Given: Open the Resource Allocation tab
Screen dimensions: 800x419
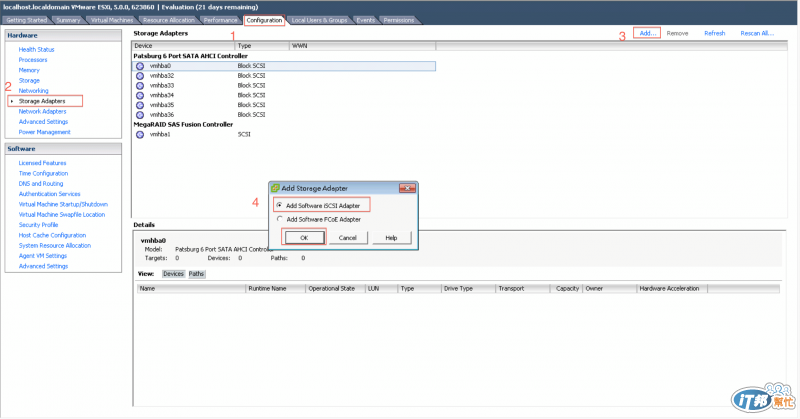Looking at the screenshot, I should (168, 20).
